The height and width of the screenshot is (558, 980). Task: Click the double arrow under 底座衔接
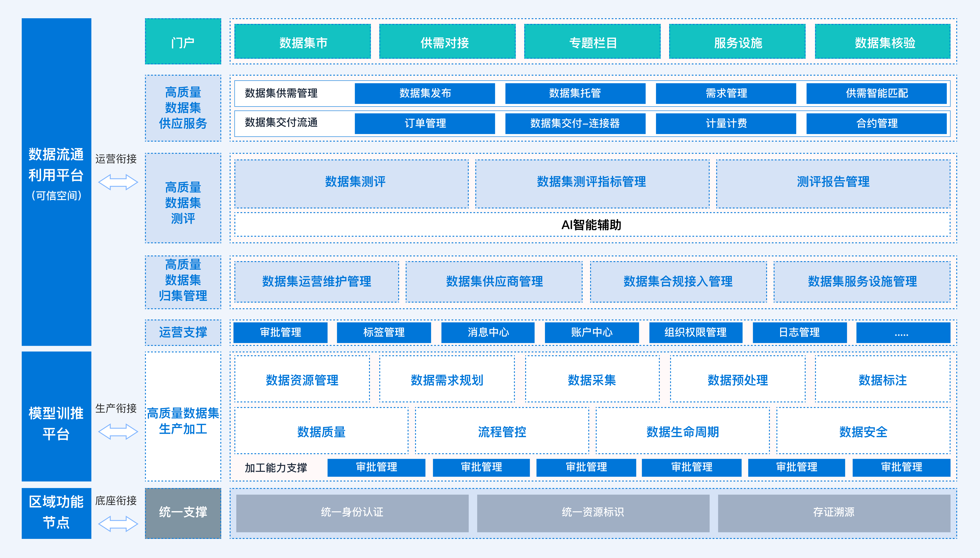118,523
